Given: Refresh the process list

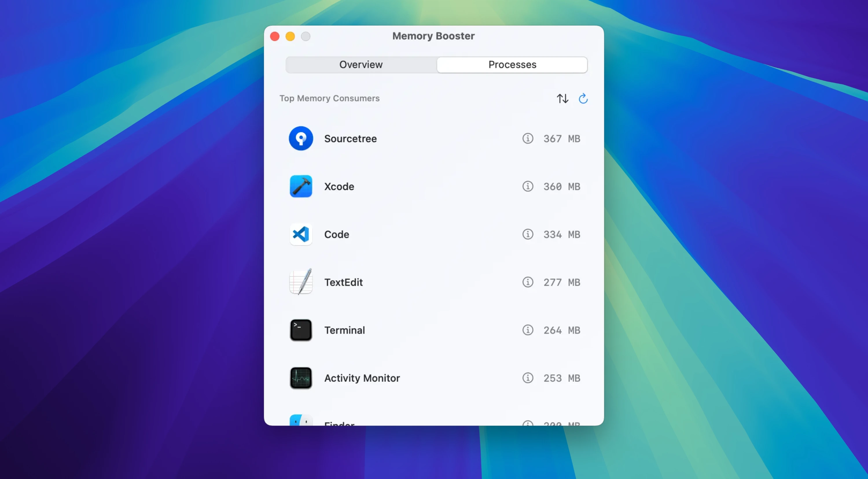Looking at the screenshot, I should [x=583, y=99].
